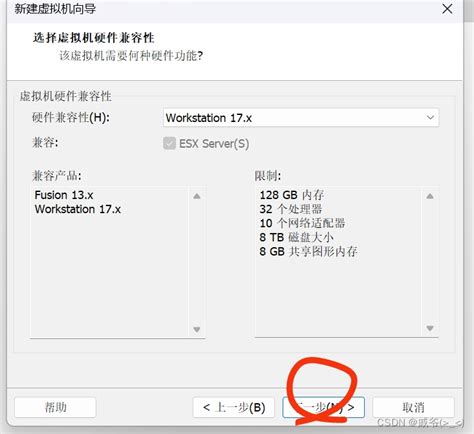Click the 帮助 button
This screenshot has height=434, width=474.
55,407
